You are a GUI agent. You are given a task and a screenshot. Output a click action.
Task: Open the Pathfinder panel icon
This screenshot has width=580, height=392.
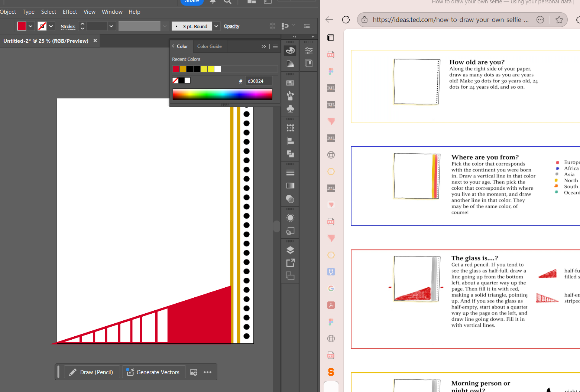pyautogui.click(x=290, y=154)
